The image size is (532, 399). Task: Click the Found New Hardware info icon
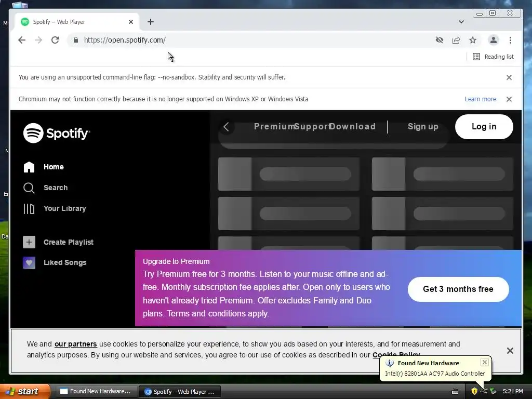390,363
